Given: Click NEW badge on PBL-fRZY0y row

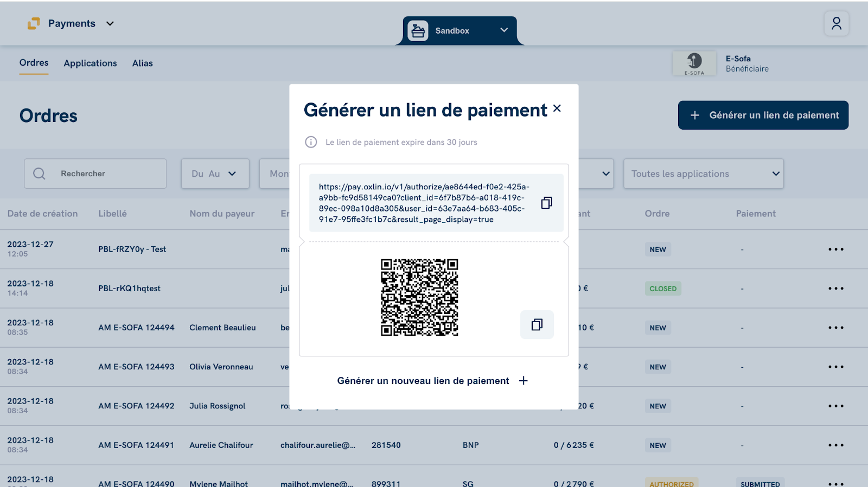Looking at the screenshot, I should [658, 249].
